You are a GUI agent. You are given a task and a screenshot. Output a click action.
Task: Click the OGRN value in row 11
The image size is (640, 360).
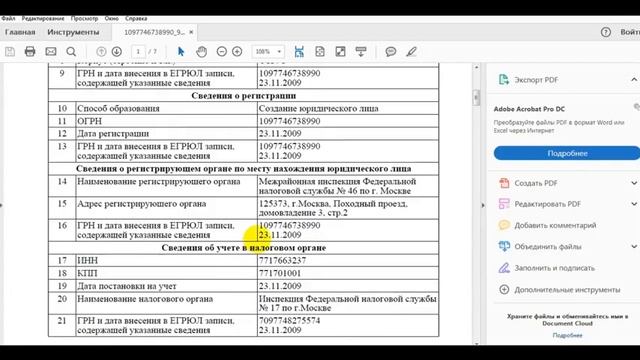289,121
